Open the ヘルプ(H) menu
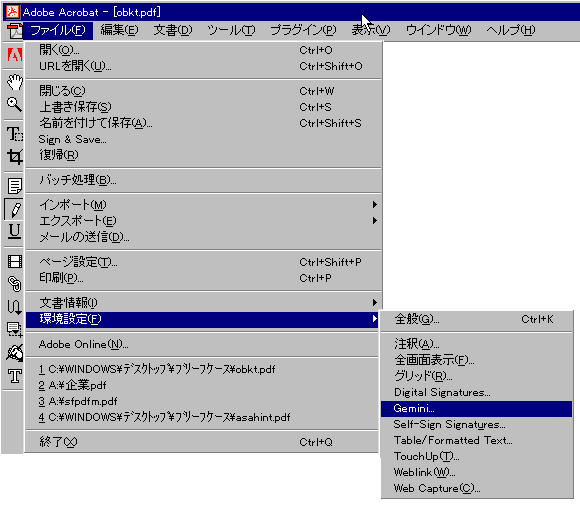The height and width of the screenshot is (505, 580). coord(511,30)
